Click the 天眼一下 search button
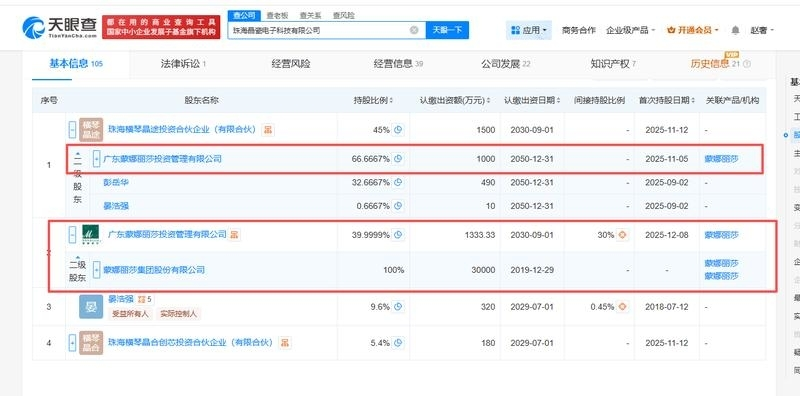Viewport: 800px width, 396px height. (x=447, y=30)
